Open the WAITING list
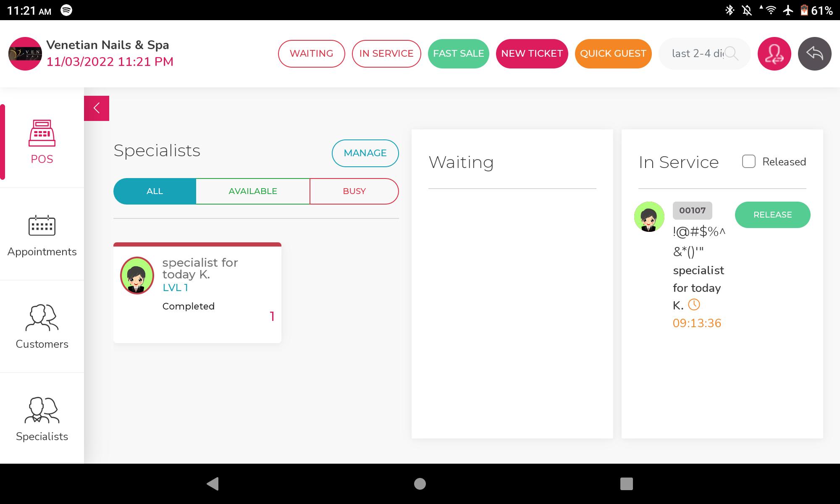840x504 pixels. point(312,54)
